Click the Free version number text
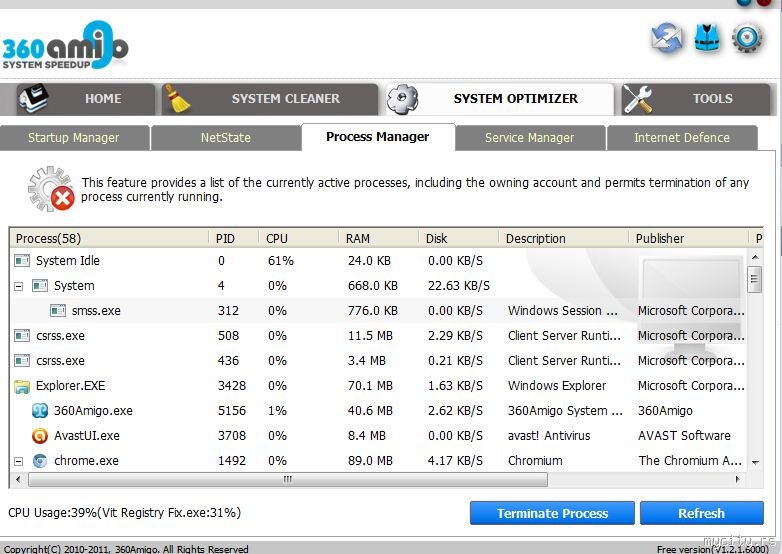The image size is (782, 554). (x=713, y=549)
